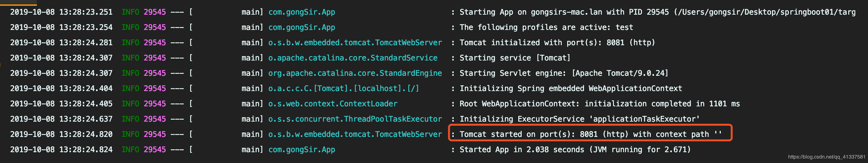
Task: Click the 13:28:23.254 timestamp
Action: 86,27
